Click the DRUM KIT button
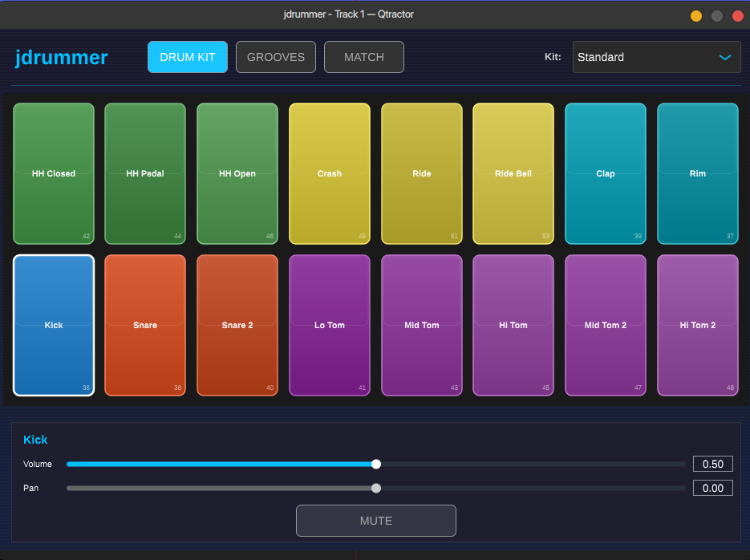Viewport: 750px width, 560px height. tap(187, 56)
